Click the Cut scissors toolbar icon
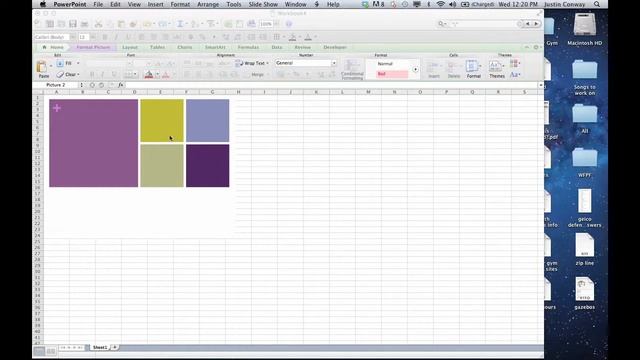 [98, 24]
